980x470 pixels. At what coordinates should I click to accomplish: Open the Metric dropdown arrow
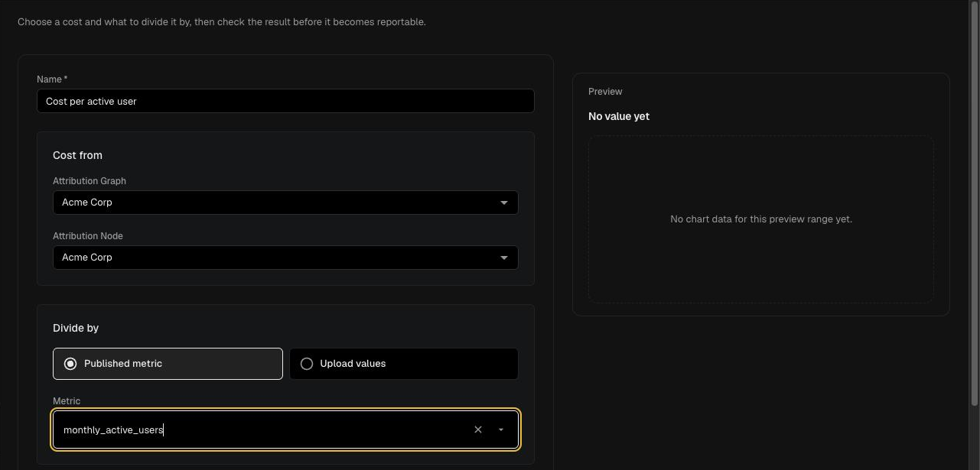point(501,429)
